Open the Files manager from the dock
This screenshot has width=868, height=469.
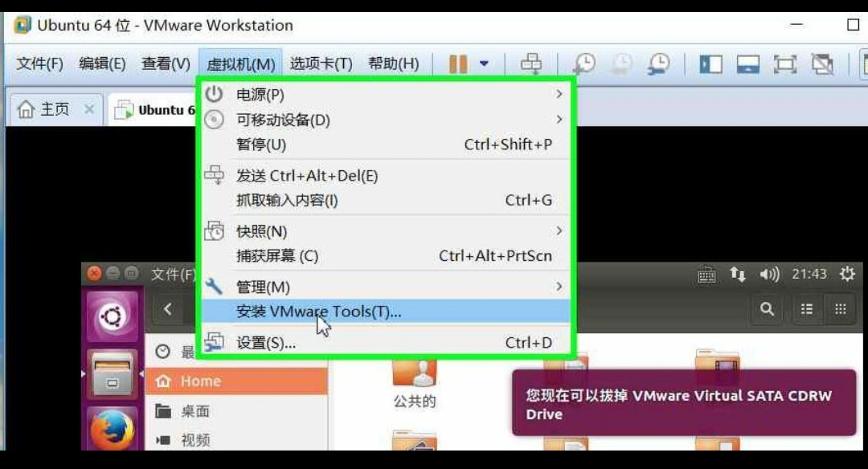point(113,372)
